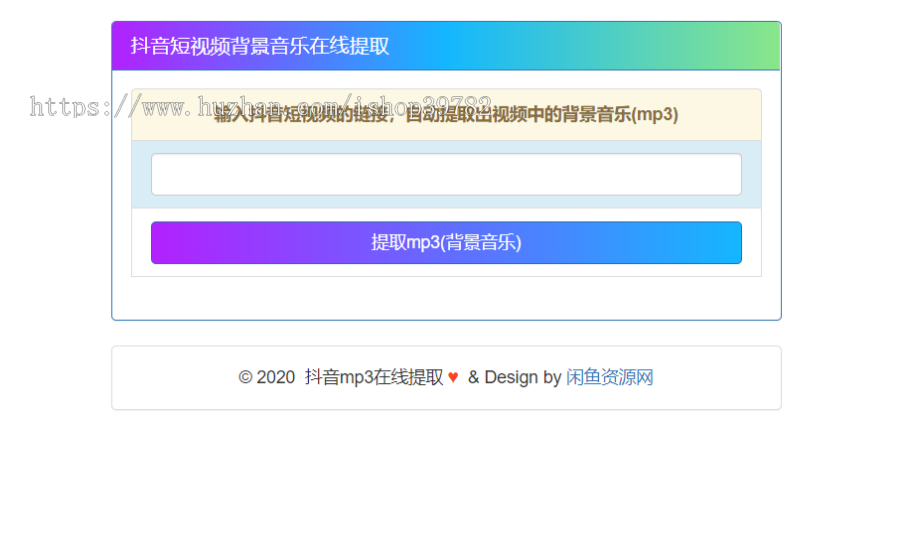Click the & Design by text in footer

coord(514,378)
